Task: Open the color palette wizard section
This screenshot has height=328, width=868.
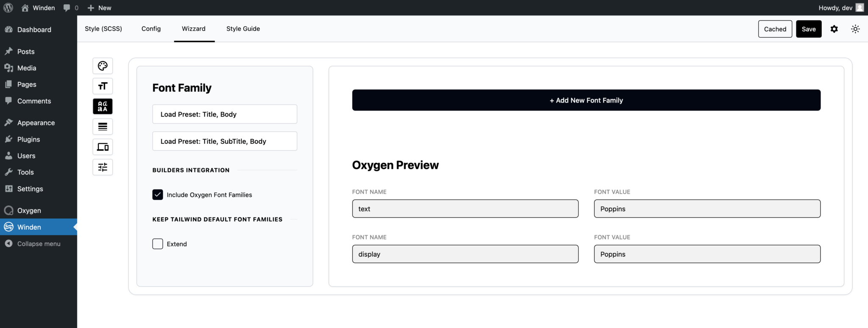Action: [x=103, y=66]
